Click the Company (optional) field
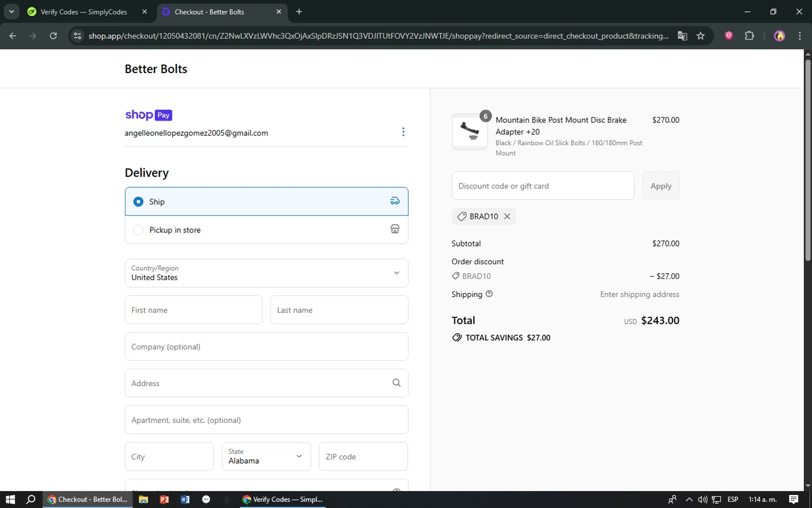Screen dimensions: 812x508 266,347
